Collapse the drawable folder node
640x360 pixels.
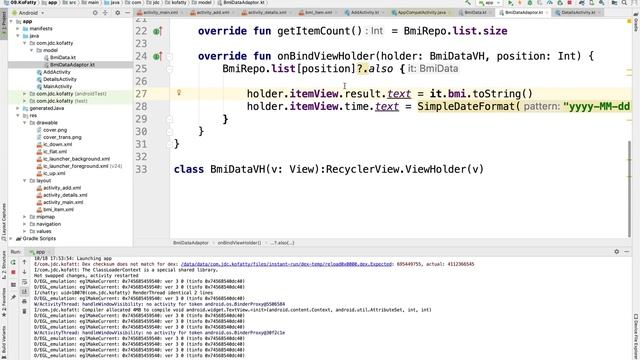(25, 122)
